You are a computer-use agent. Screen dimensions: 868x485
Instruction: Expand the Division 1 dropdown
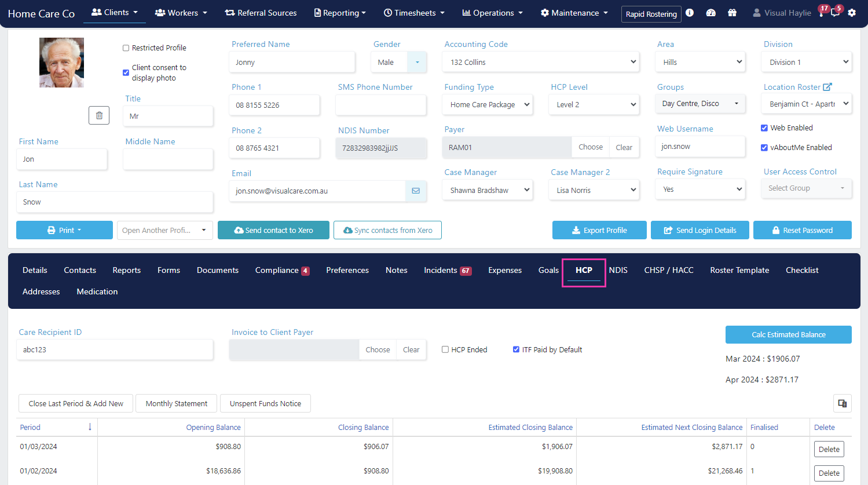(x=807, y=62)
